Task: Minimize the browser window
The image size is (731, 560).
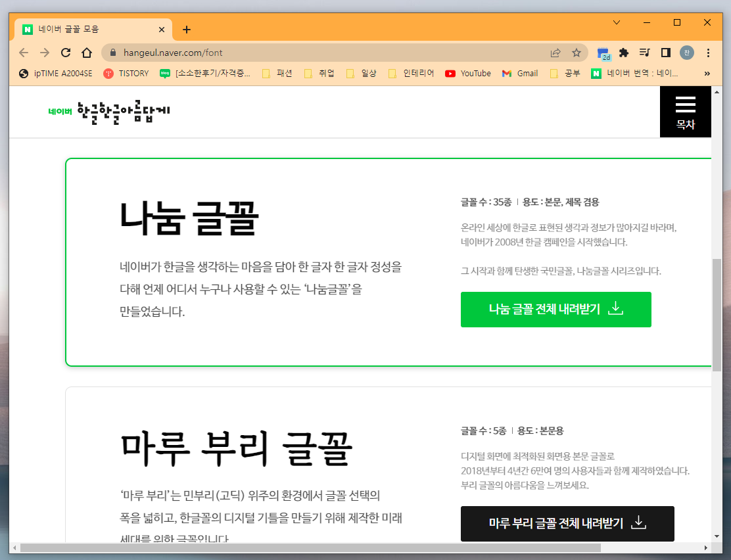Action: pos(647,22)
